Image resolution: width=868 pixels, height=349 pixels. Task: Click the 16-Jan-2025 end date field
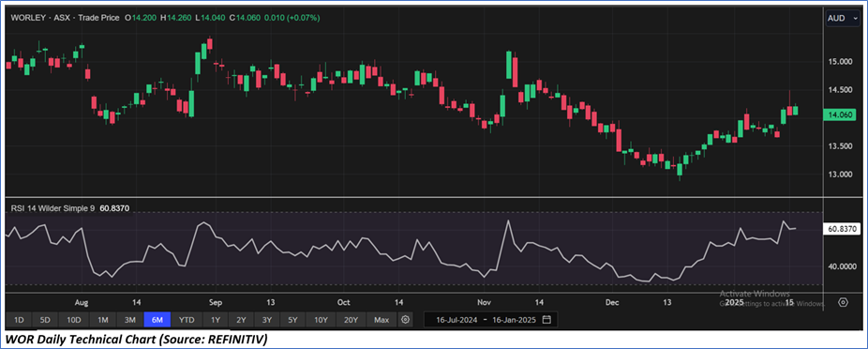pos(516,320)
